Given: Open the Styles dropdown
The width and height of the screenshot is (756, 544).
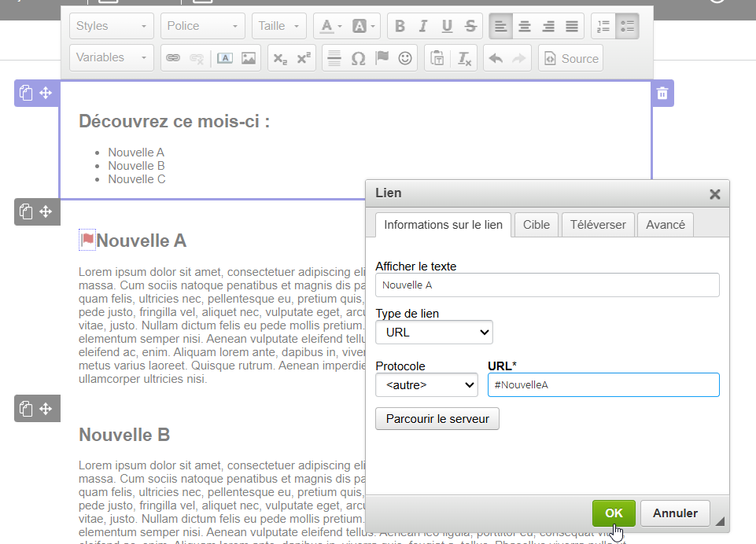Looking at the screenshot, I should point(111,26).
